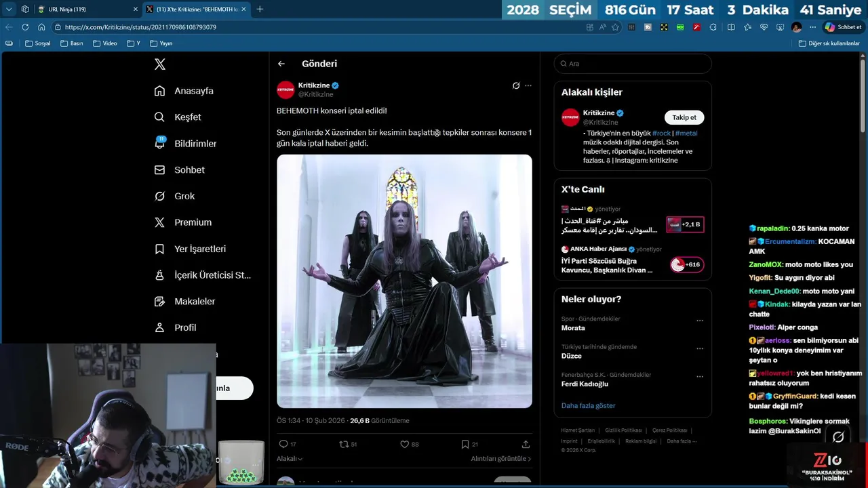Open more options for Ferdi Kadıoğlu trend
The width and height of the screenshot is (868, 488).
coord(700,377)
